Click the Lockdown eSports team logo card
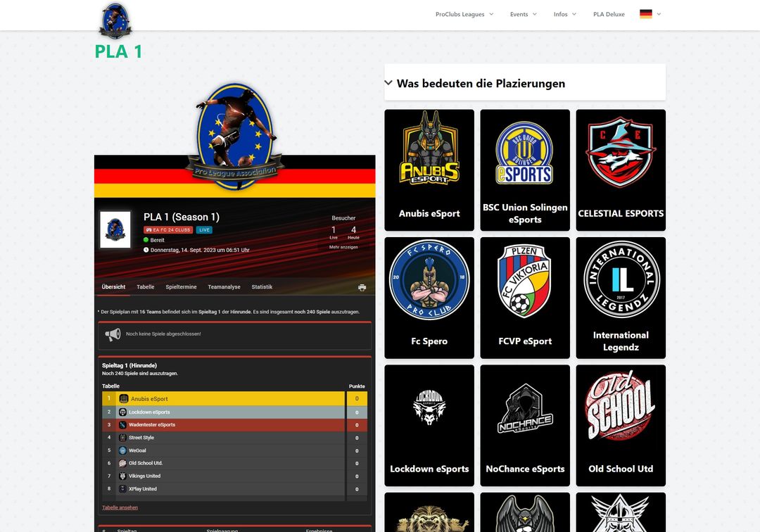This screenshot has height=532, width=760. point(429,424)
